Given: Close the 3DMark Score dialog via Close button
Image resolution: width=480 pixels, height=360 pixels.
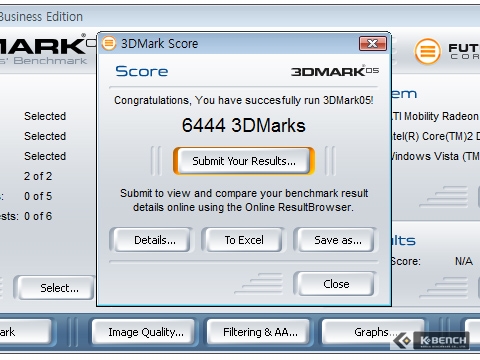Looking at the screenshot, I should point(336,284).
